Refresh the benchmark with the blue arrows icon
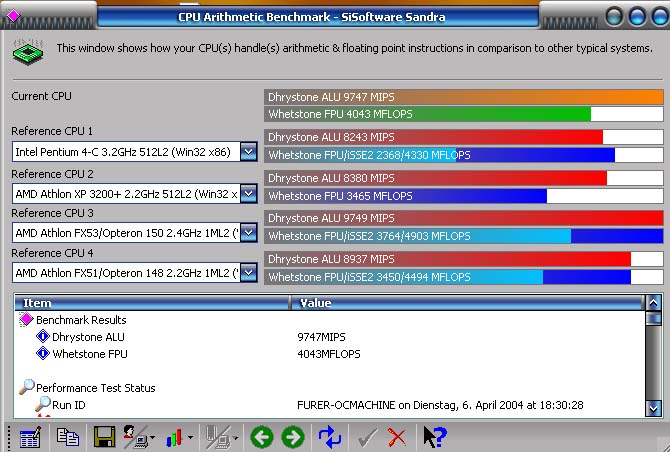The image size is (670, 452). coord(330,437)
